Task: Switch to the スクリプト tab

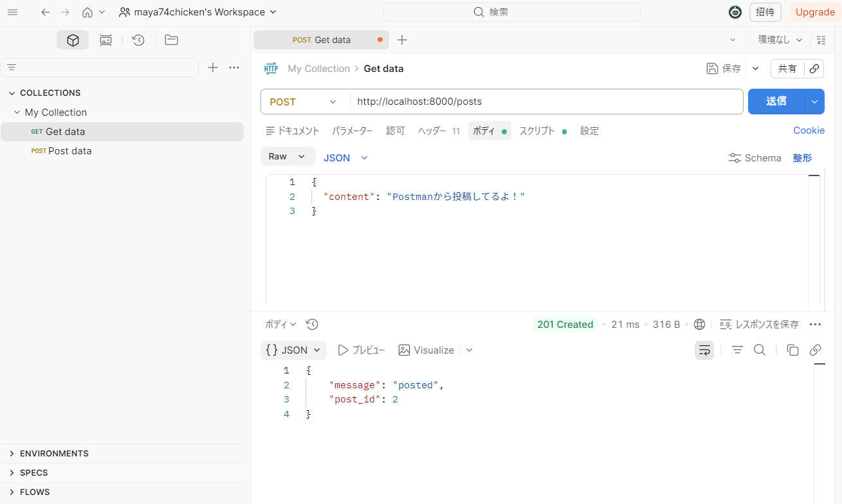Action: pos(537,131)
